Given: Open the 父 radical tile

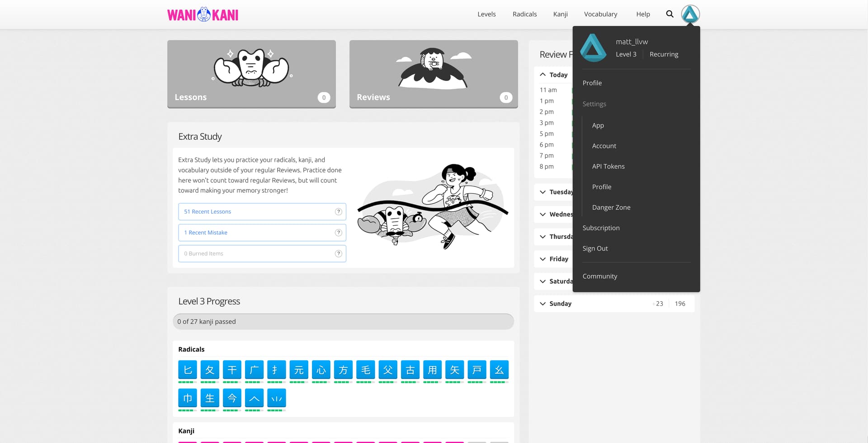Looking at the screenshot, I should pyautogui.click(x=388, y=370).
